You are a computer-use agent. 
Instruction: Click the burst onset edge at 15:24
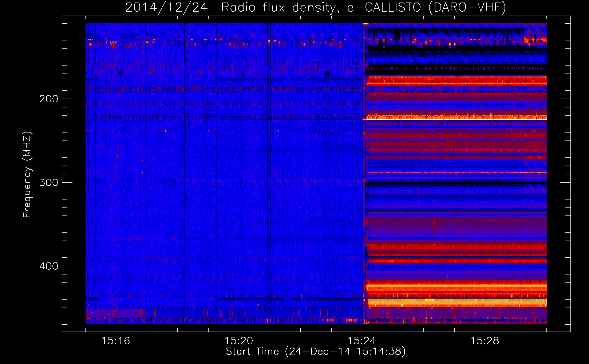click(x=365, y=174)
